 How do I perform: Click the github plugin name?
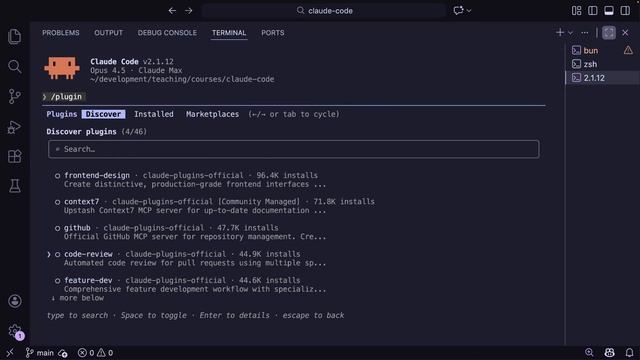(77, 228)
